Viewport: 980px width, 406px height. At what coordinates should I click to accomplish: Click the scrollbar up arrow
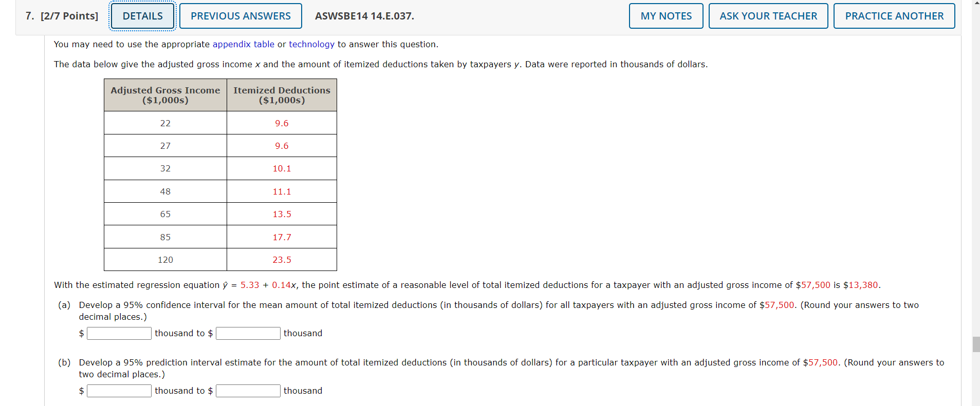click(x=976, y=4)
